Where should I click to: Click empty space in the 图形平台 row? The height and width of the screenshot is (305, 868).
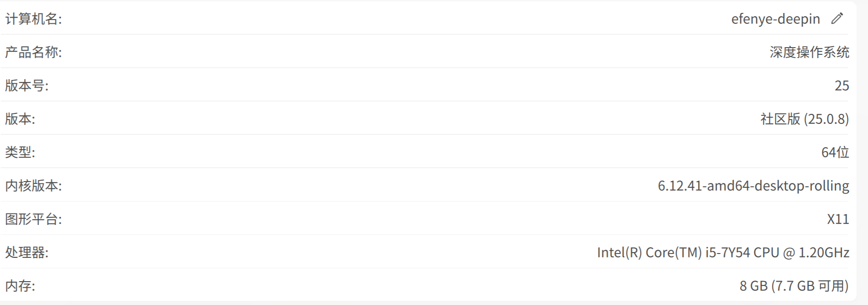click(429, 218)
